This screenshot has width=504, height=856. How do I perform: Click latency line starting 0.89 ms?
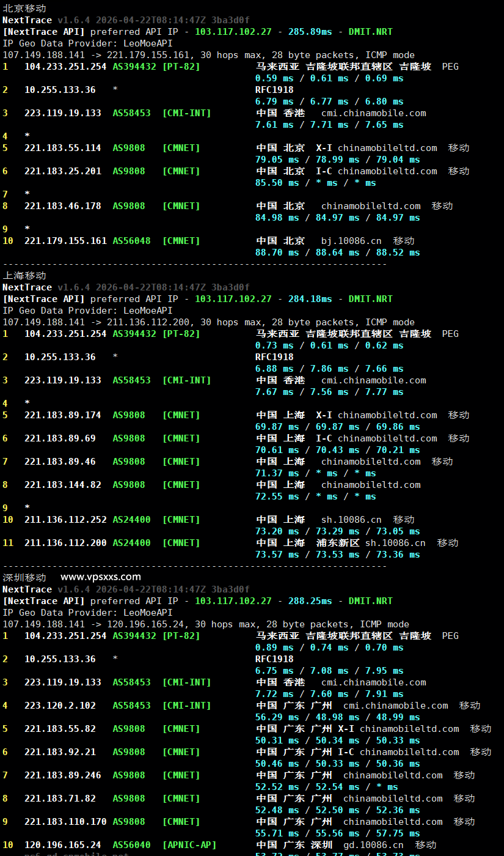pyautogui.click(x=330, y=648)
